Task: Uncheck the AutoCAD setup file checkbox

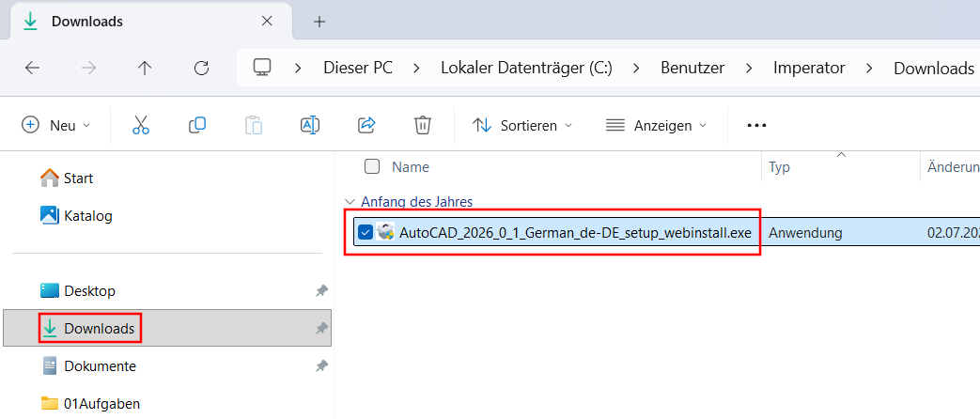Action: click(366, 232)
